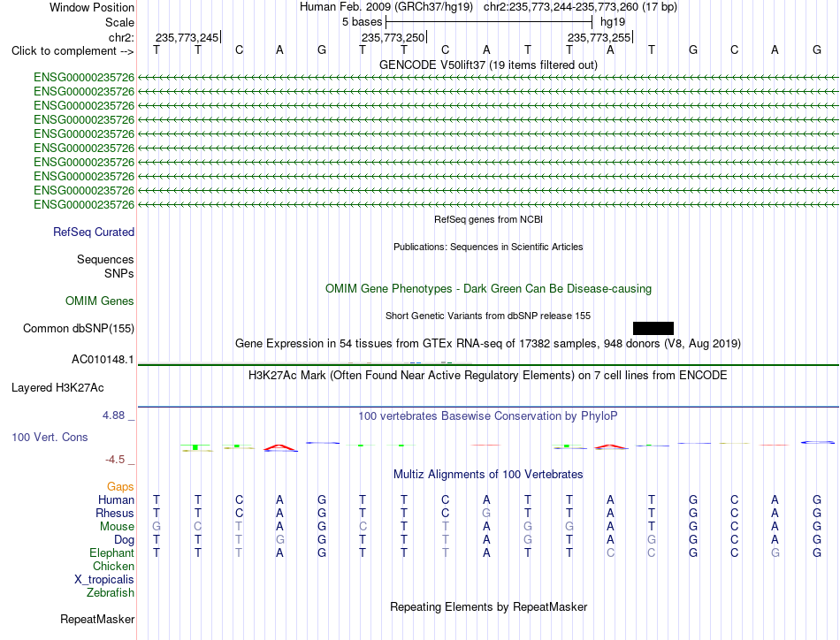Click the 235,773,255 ruler position
The height and width of the screenshot is (640, 840).
[x=599, y=37]
